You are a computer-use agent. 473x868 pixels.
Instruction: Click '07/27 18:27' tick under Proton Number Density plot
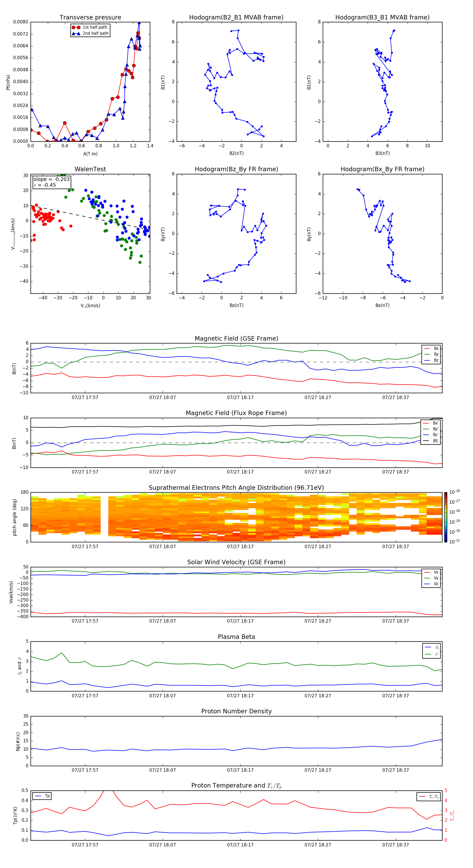click(318, 770)
